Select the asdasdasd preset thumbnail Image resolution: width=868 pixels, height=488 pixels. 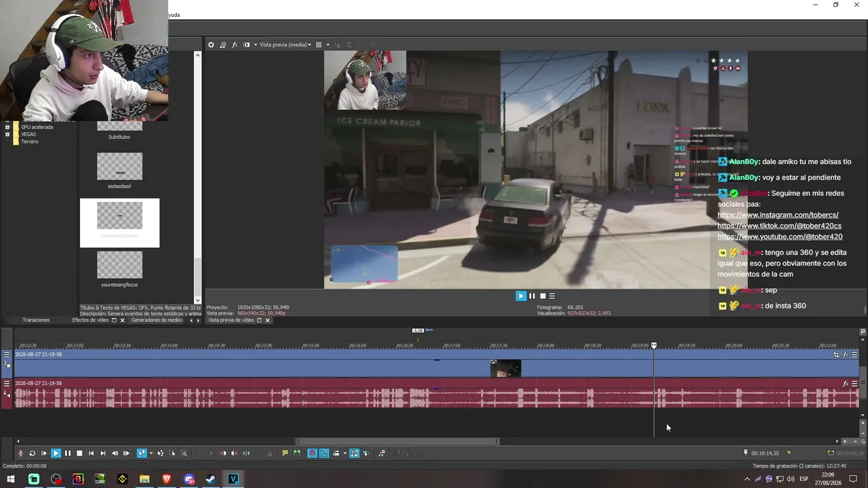pos(119,166)
